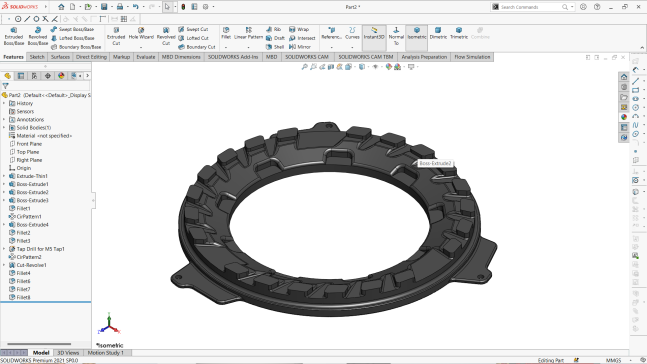This screenshot has height=364, width=647.
Task: Click Zoom to Fit in view toolbar
Action: pos(305,67)
